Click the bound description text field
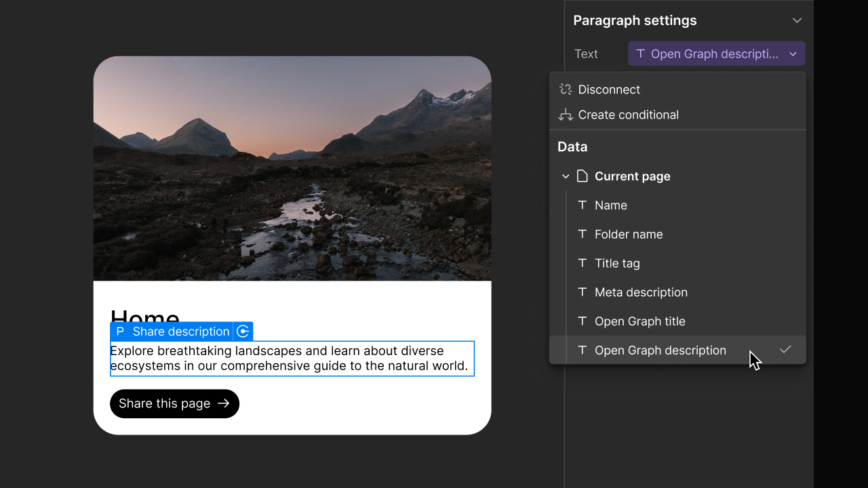Screen dimensions: 868x488 292,358
